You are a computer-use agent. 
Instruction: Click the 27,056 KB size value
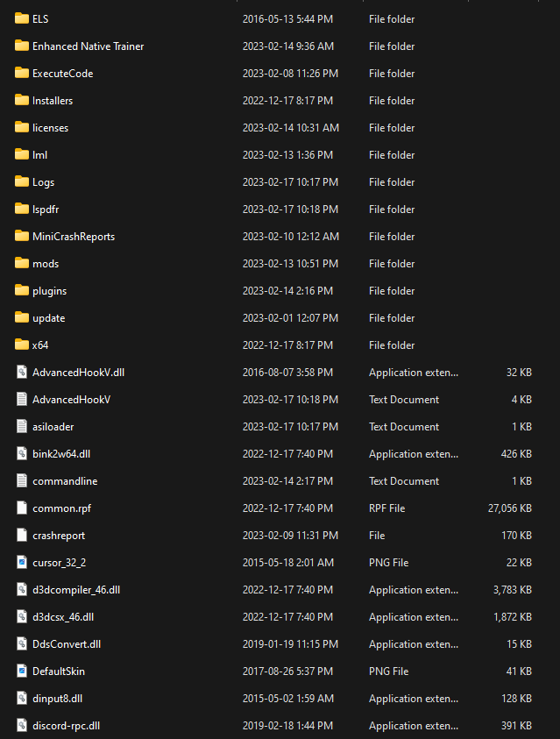click(510, 508)
